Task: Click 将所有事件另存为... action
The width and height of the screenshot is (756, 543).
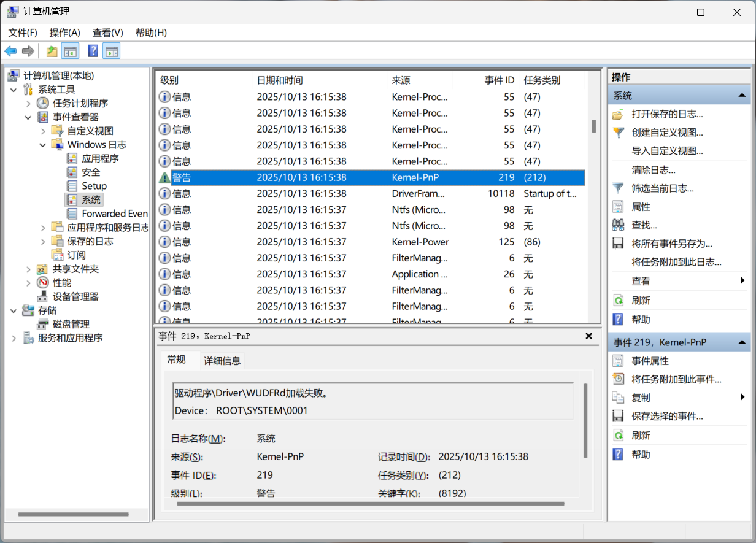Action: click(x=672, y=244)
